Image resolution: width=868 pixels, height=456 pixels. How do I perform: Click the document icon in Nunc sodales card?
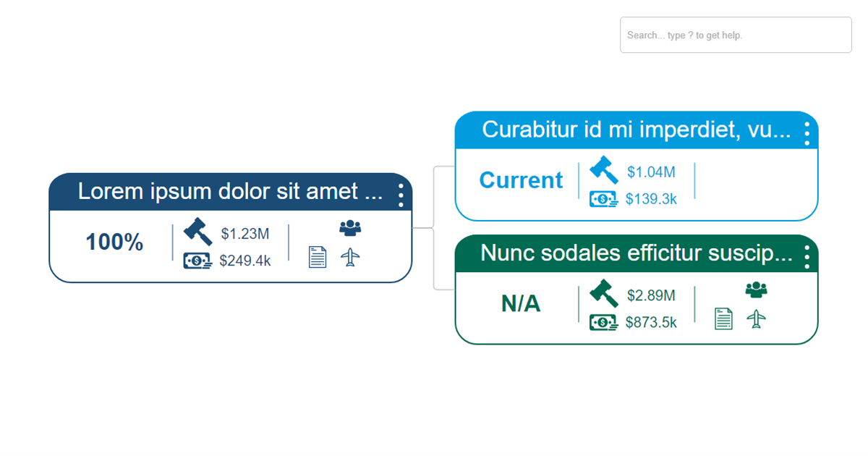(x=723, y=318)
